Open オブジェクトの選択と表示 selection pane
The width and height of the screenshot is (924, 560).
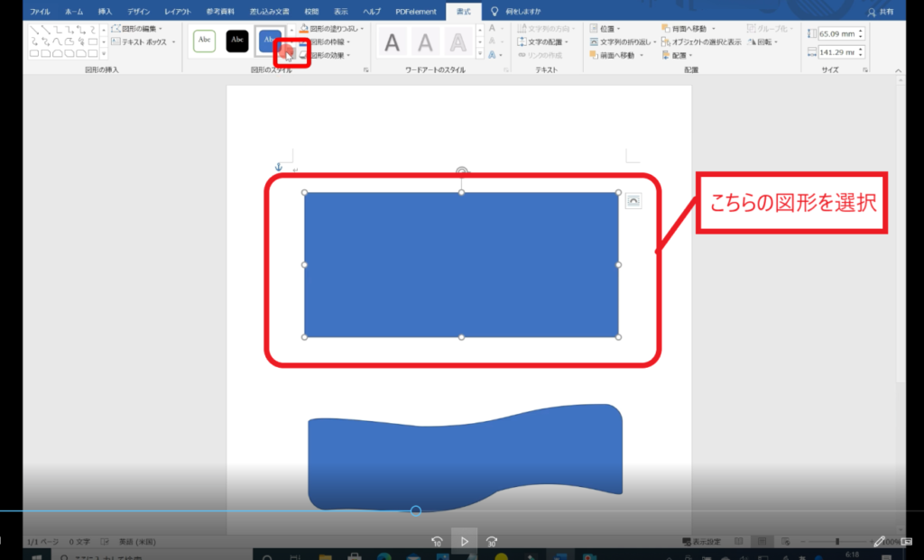707,41
